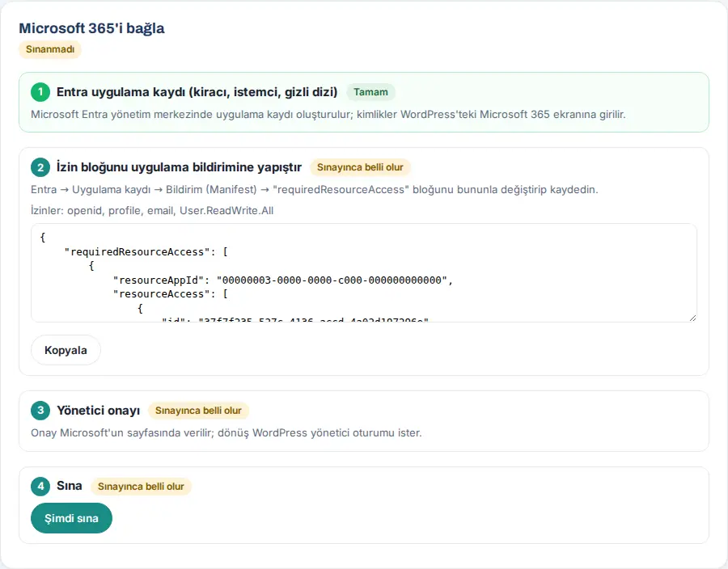Select the step 3 number circle
This screenshot has width=728, height=569.
tap(40, 411)
